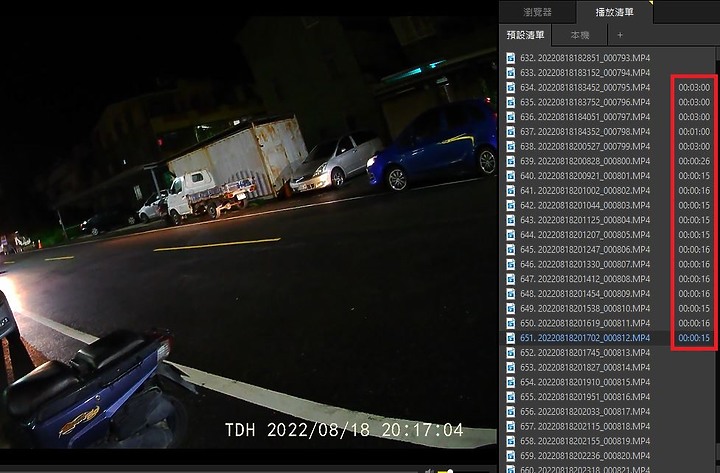The width and height of the screenshot is (720, 473).
Task: Click the 00:03:00 duration of file 634
Action: [x=694, y=87]
